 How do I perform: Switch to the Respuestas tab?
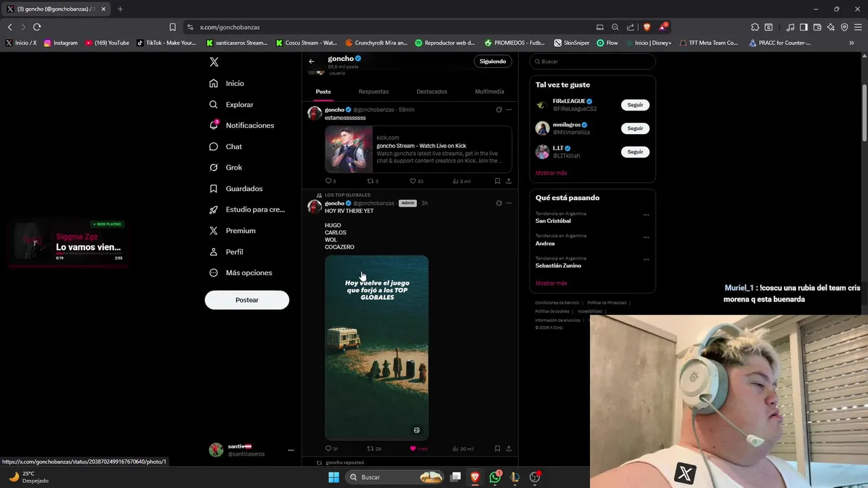[374, 91]
